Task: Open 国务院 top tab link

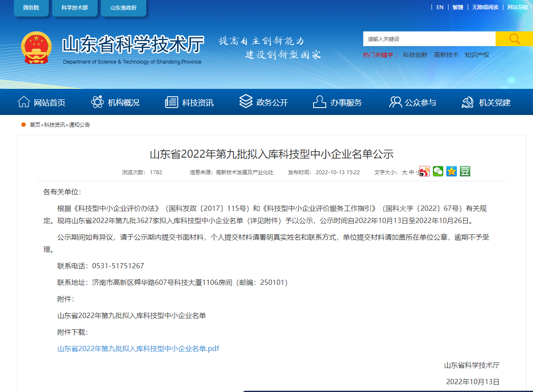Action: point(31,8)
